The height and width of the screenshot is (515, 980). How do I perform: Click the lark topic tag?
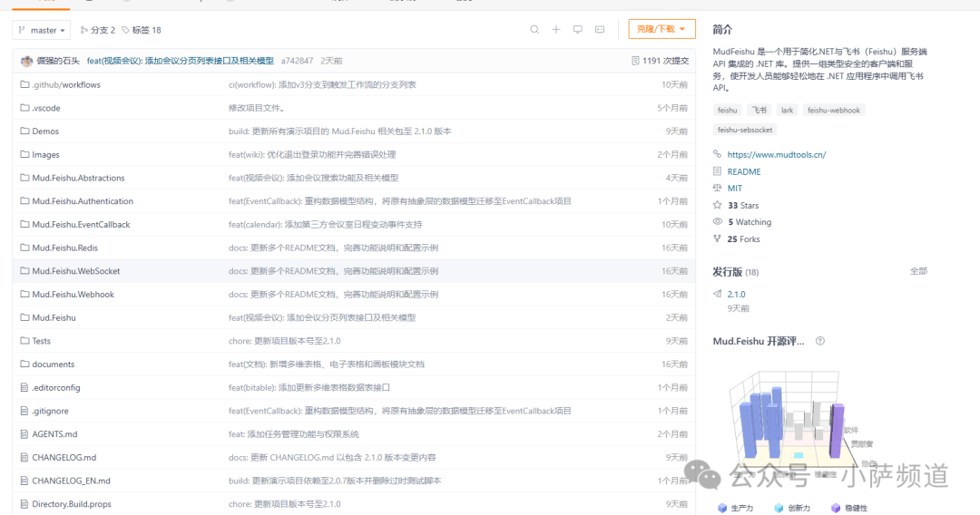(787, 110)
